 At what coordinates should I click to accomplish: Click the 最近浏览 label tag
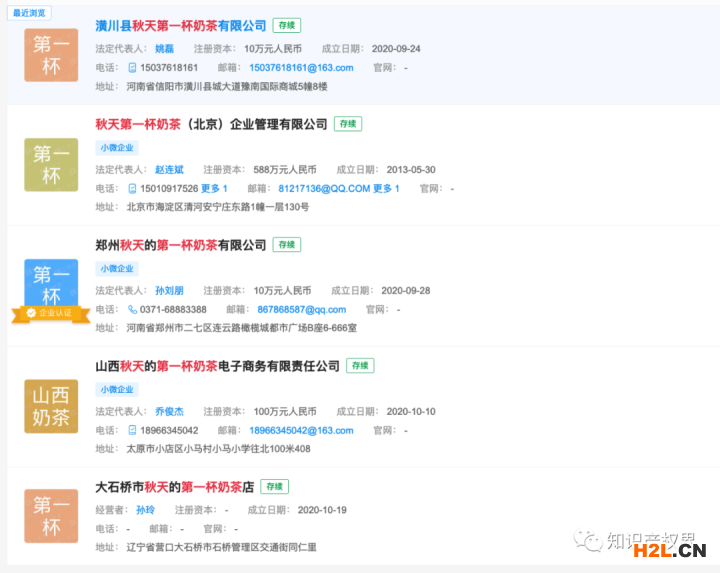point(29,13)
